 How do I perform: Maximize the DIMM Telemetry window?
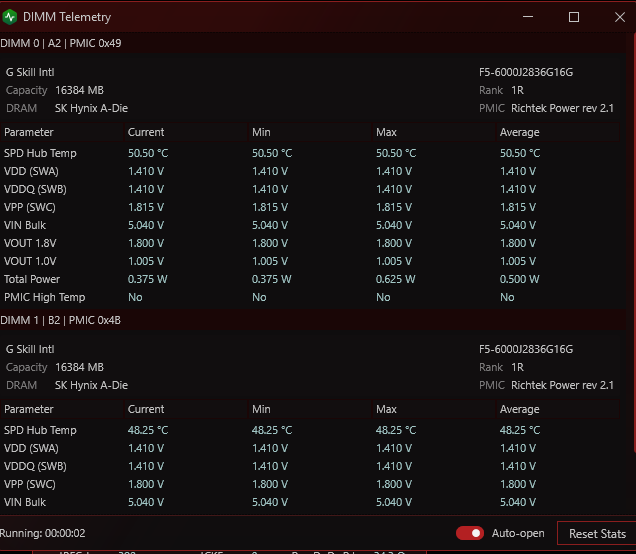574,17
